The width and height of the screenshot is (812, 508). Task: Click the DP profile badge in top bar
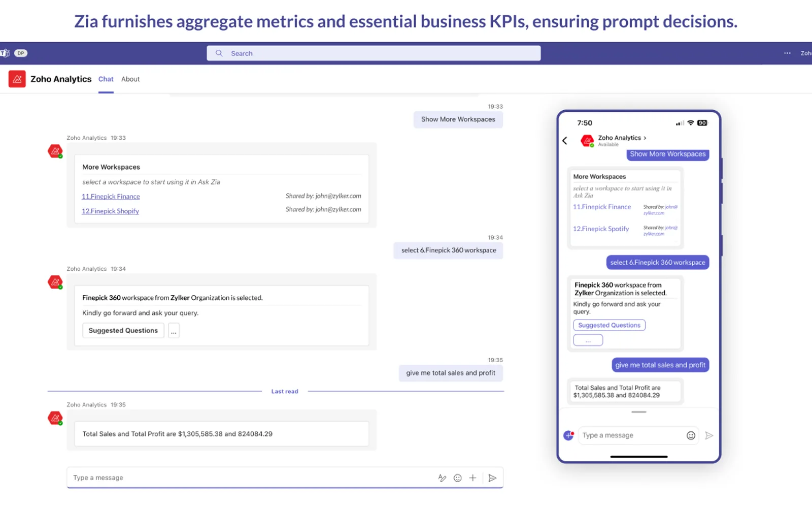coord(21,53)
